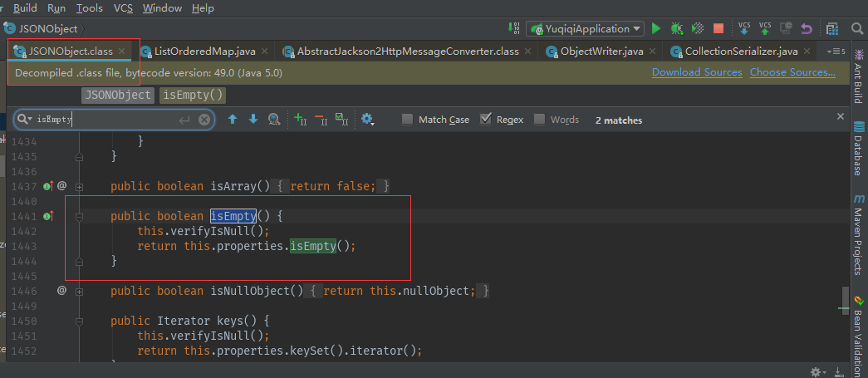Click VCS update project icon
868x378 pixels.
click(x=744, y=28)
